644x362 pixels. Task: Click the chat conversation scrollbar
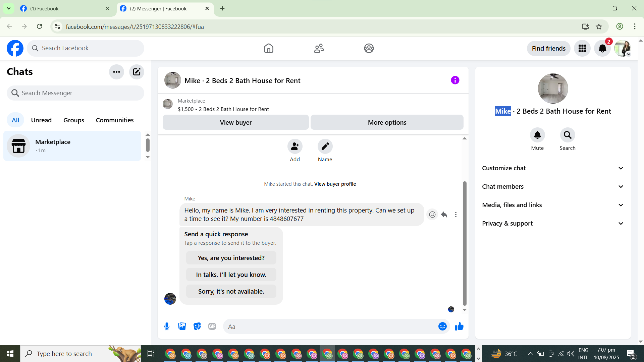click(x=465, y=243)
